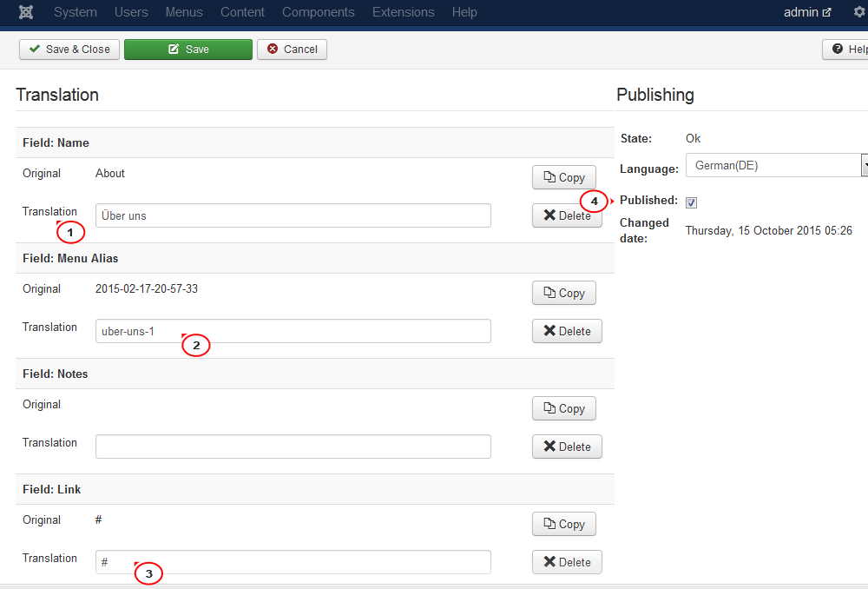Open the settings gear menu

tap(859, 12)
